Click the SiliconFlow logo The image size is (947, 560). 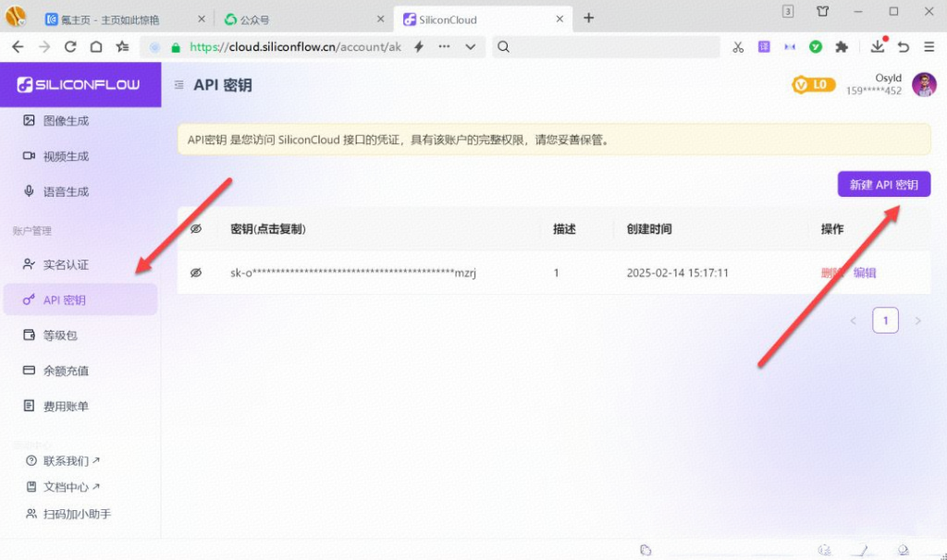click(x=80, y=84)
